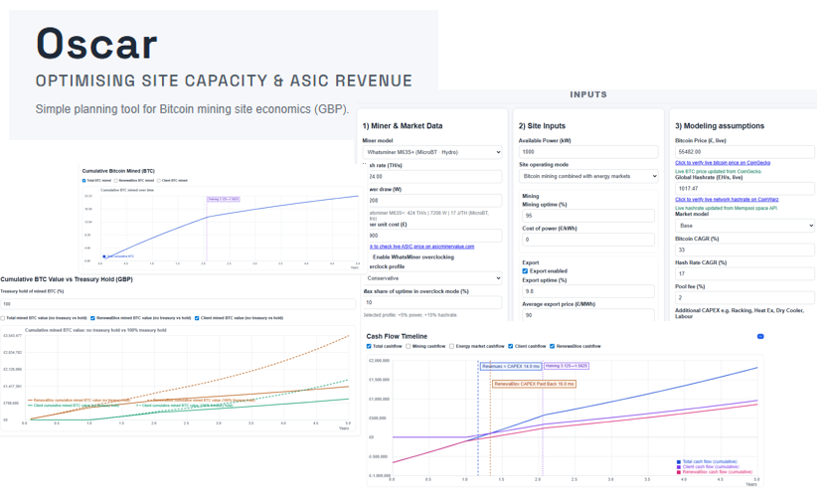Screen dimensions: 823x504
Task: Open the Market model dropdown showing Base
Action: (x=744, y=226)
